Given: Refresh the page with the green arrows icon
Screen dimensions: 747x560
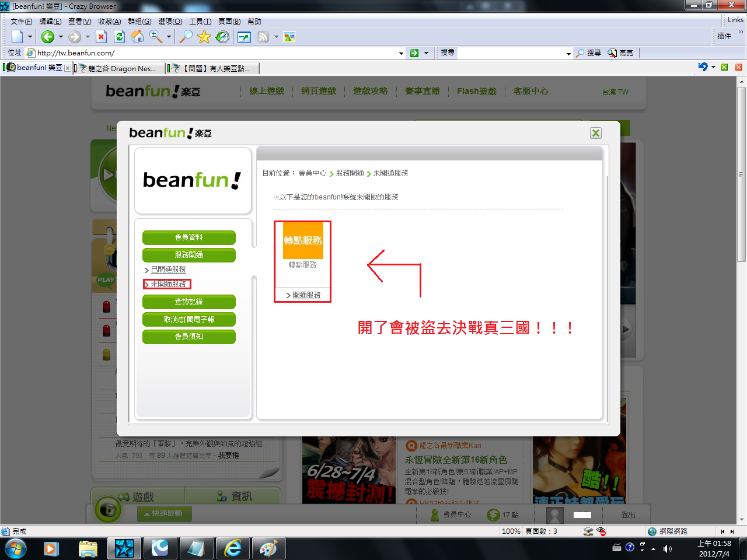Looking at the screenshot, I should tap(119, 37).
